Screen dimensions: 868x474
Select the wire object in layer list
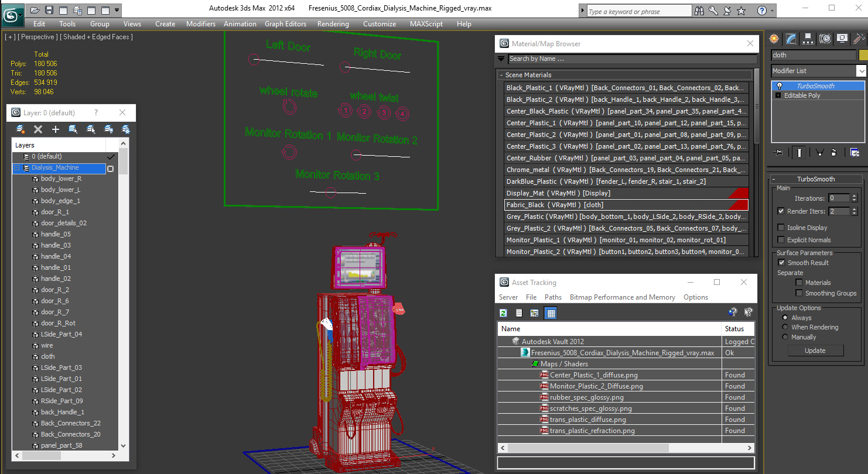pyautogui.click(x=47, y=345)
